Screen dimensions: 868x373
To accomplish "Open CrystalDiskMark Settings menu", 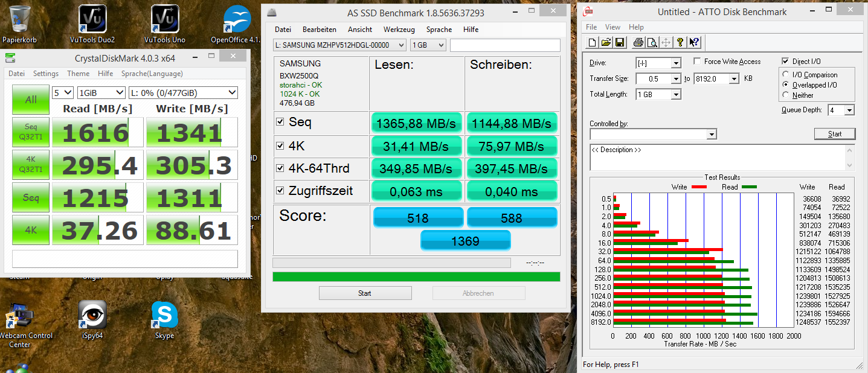I will pyautogui.click(x=46, y=74).
